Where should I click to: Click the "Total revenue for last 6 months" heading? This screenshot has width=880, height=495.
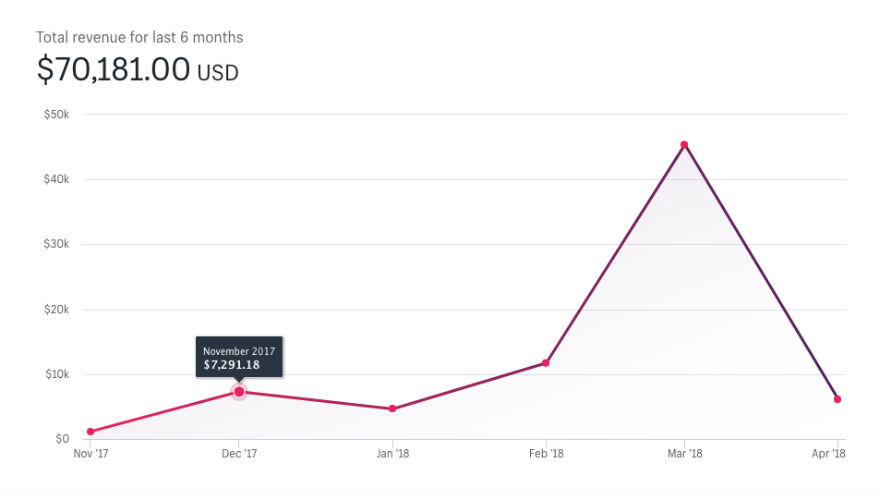pos(140,37)
